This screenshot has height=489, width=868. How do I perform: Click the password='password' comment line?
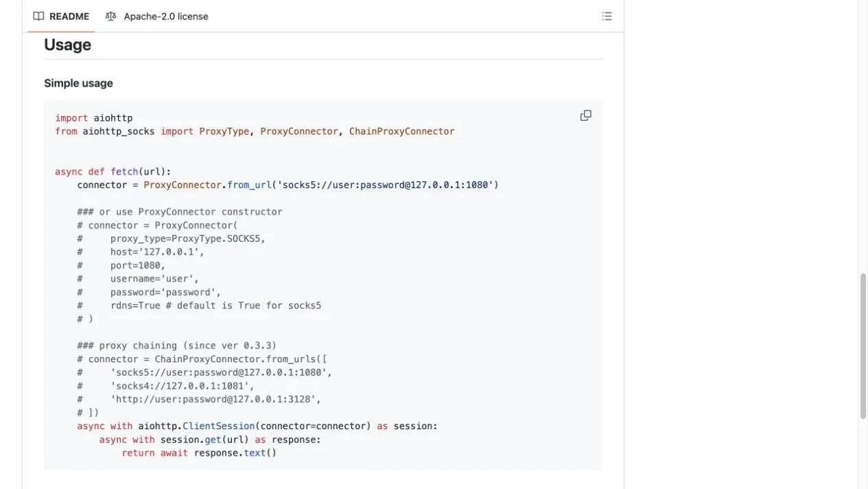click(149, 292)
